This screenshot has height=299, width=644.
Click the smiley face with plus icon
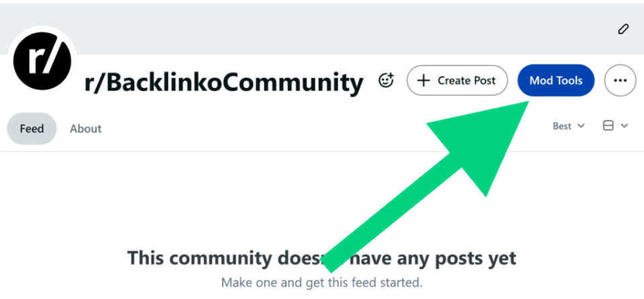[x=386, y=80]
